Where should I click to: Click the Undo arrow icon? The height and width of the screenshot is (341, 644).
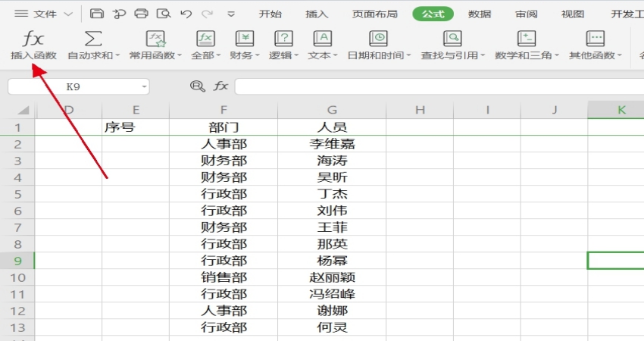186,14
